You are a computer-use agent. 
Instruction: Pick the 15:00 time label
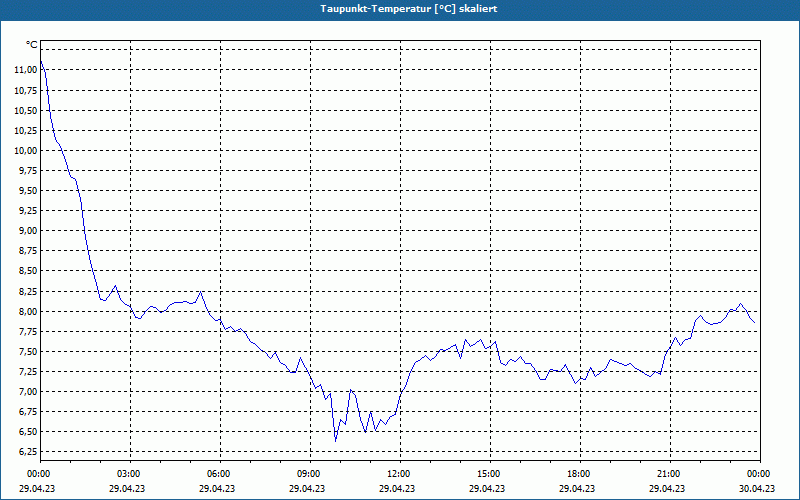tap(490, 474)
